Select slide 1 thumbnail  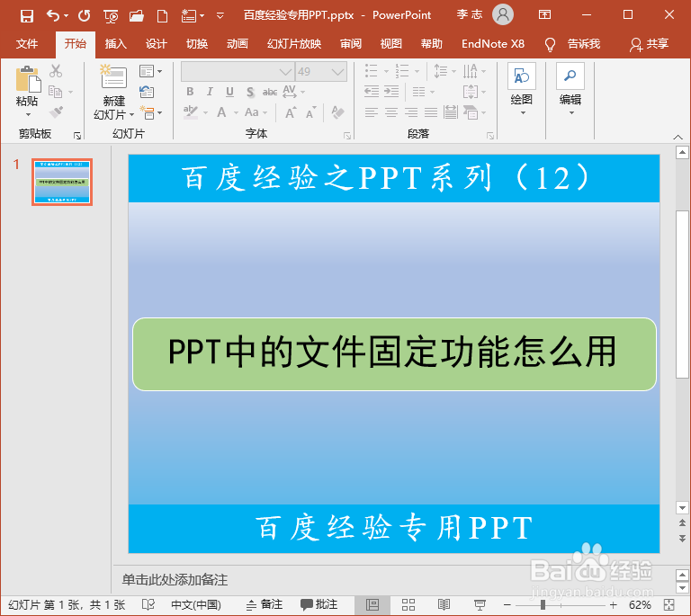click(62, 182)
